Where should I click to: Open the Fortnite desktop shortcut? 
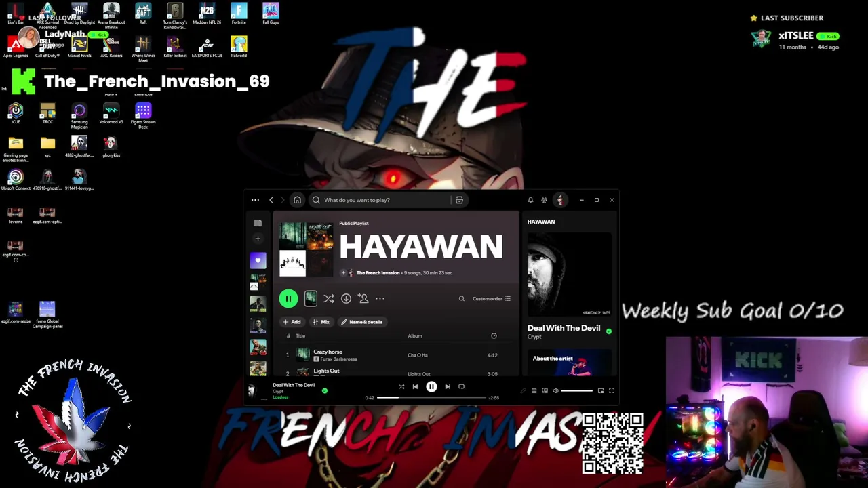click(x=239, y=14)
